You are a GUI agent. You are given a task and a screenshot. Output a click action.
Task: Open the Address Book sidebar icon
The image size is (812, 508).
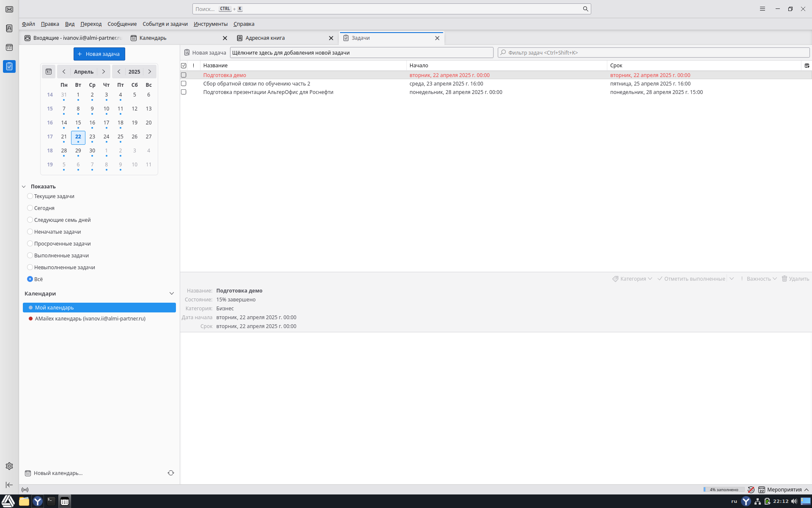[x=9, y=28]
